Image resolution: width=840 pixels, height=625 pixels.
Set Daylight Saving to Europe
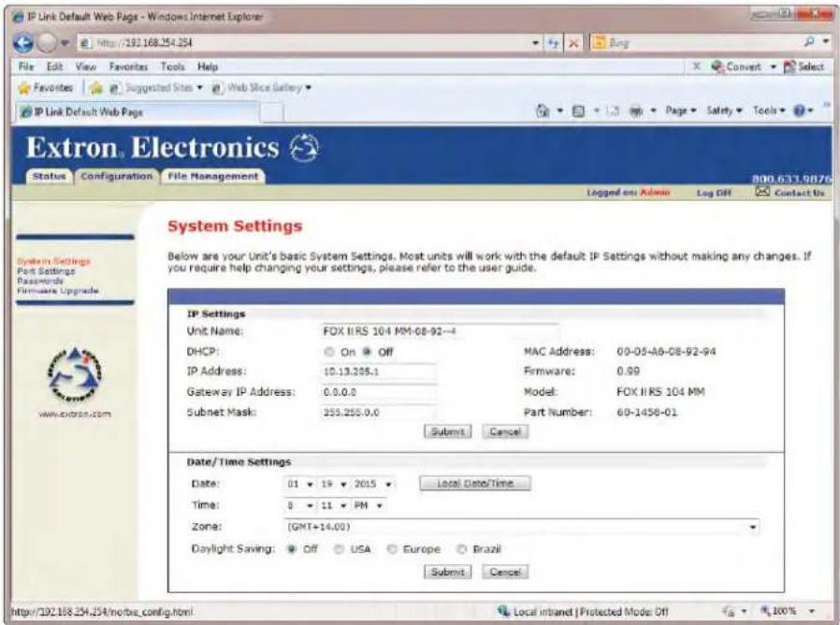pyautogui.click(x=392, y=549)
